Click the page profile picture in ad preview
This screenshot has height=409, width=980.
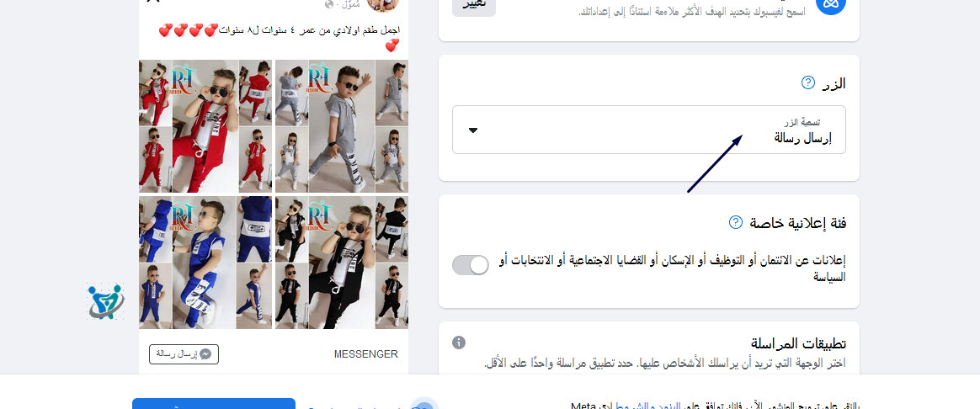point(383,3)
